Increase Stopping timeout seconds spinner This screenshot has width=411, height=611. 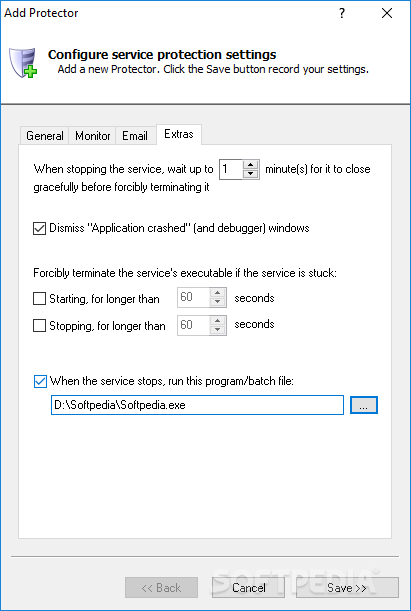pos(218,320)
